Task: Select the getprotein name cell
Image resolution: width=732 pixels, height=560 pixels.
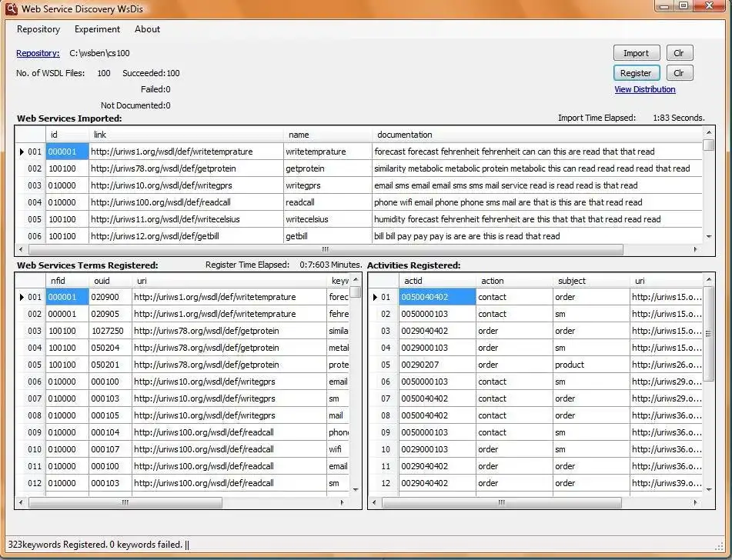Action: click(327, 168)
